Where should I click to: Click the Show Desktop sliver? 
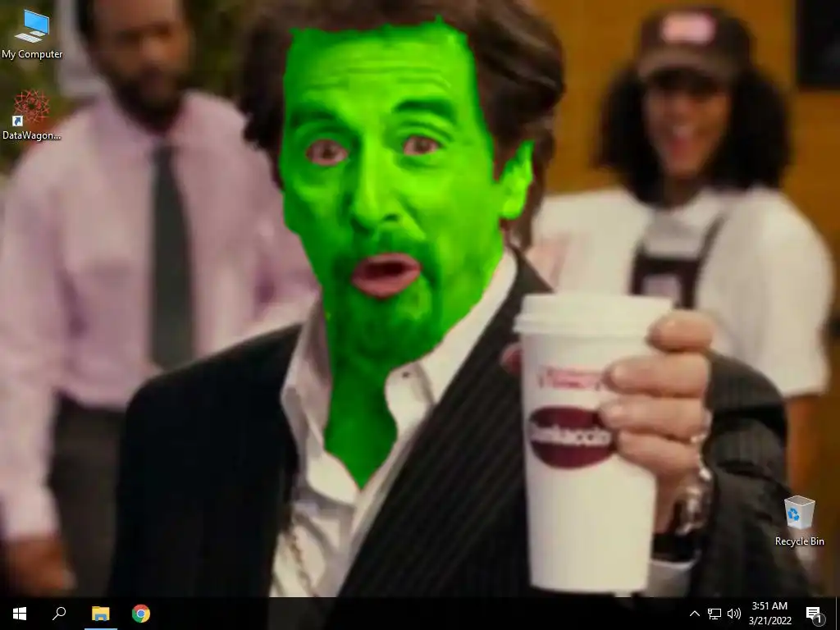click(838, 614)
